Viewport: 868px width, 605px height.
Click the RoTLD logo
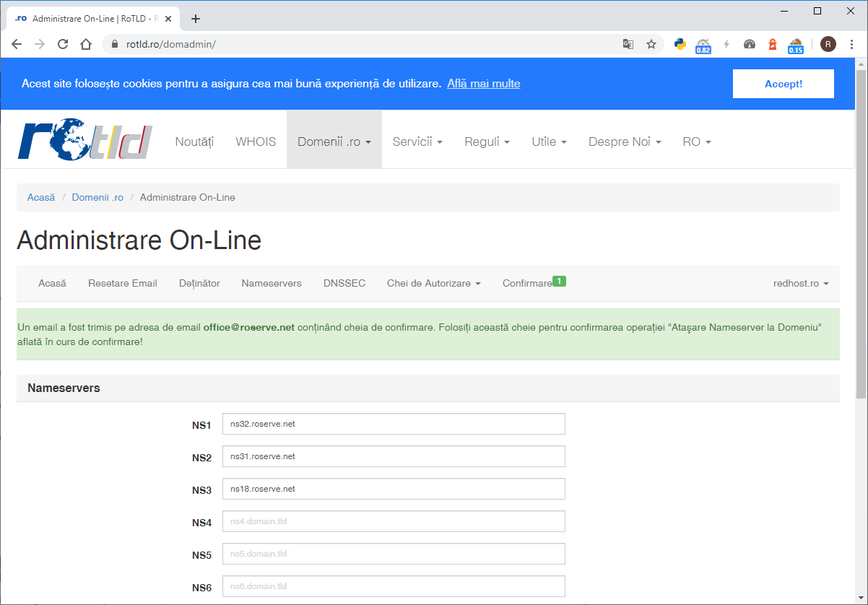click(85, 142)
